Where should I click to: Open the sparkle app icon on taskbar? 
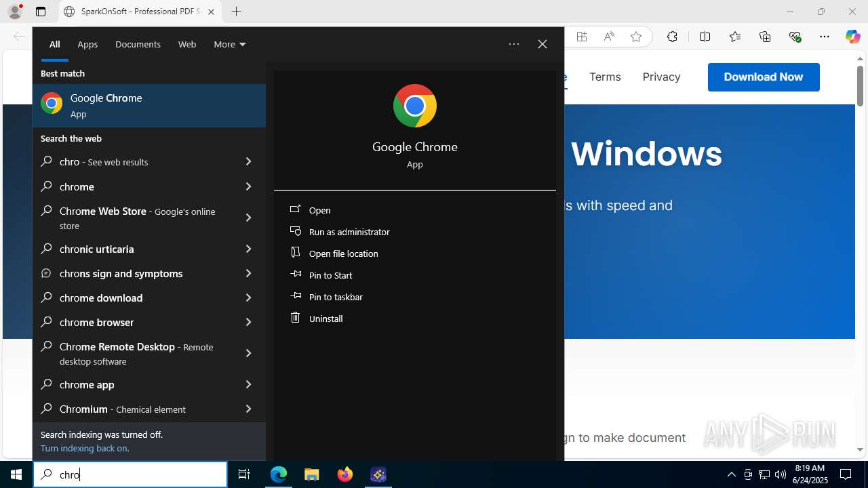(x=378, y=474)
